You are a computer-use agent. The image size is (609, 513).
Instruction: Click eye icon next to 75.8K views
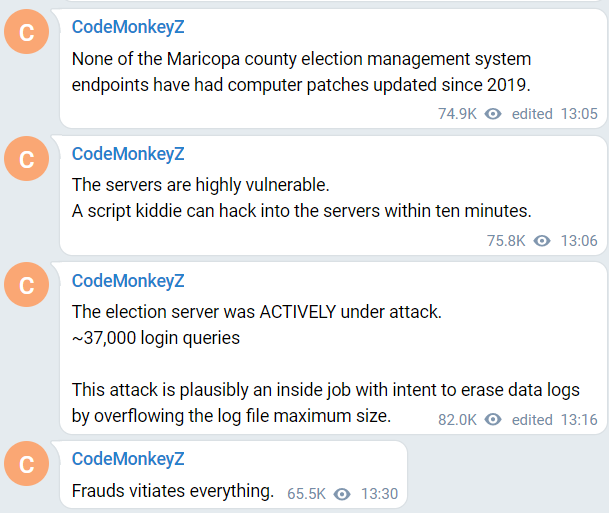click(x=542, y=241)
